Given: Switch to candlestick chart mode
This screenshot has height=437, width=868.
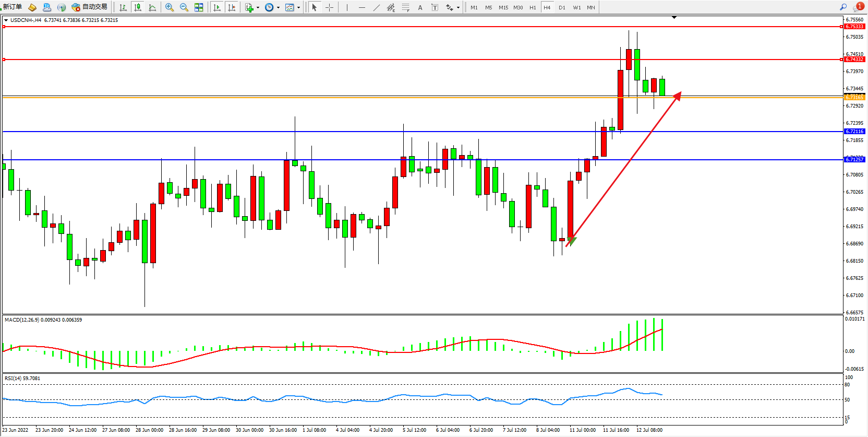Looking at the screenshot, I should tap(138, 7).
